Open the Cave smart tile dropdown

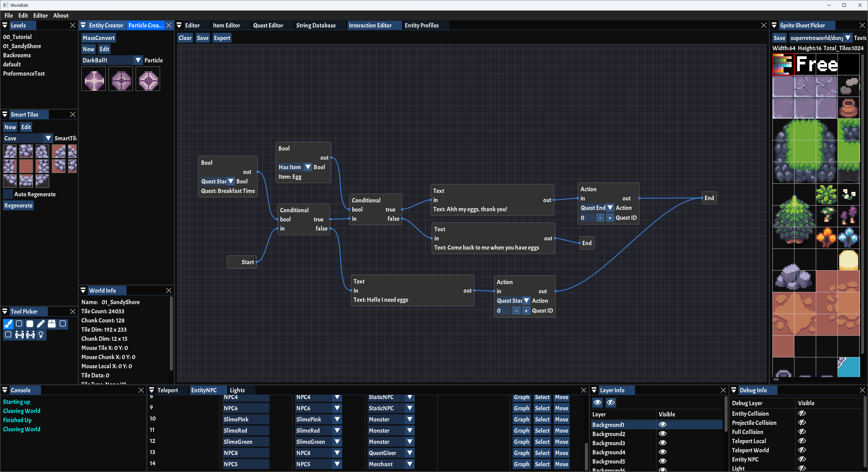point(28,138)
